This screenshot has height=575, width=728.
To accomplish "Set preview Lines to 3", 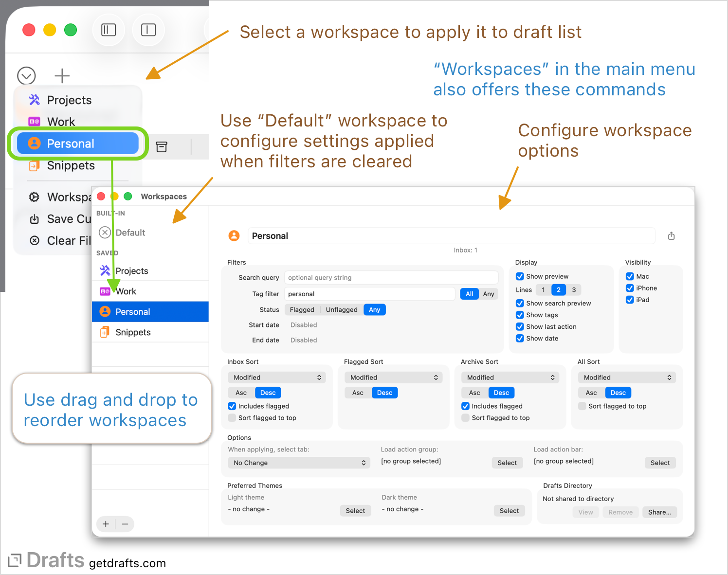I will (574, 289).
